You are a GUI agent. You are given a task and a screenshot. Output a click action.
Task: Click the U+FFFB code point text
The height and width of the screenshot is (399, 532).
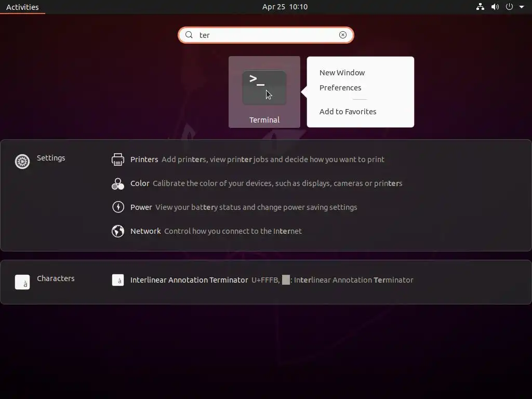(x=265, y=280)
